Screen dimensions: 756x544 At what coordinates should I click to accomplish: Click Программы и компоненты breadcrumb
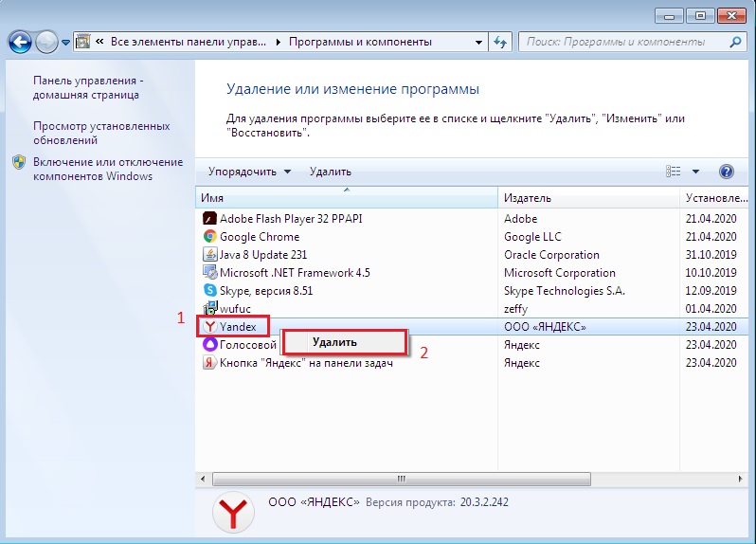[x=360, y=42]
